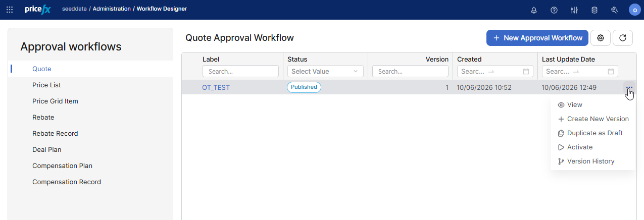Viewport: 644px width, 220px height.
Task: Click the database stack icon in header
Action: (595, 10)
